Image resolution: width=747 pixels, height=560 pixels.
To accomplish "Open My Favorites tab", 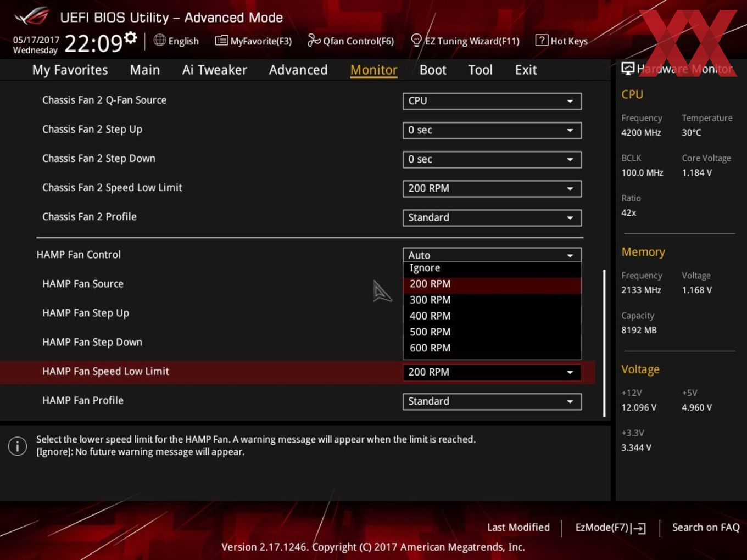I will pyautogui.click(x=70, y=70).
